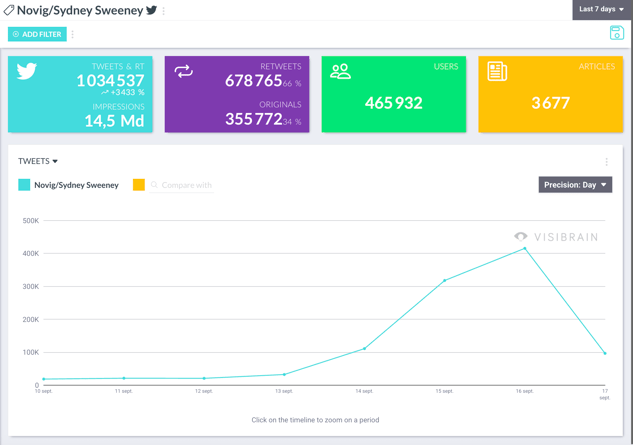Click the 11 sept. data point on the chart
This screenshot has width=633, height=445.
pyautogui.click(x=124, y=378)
